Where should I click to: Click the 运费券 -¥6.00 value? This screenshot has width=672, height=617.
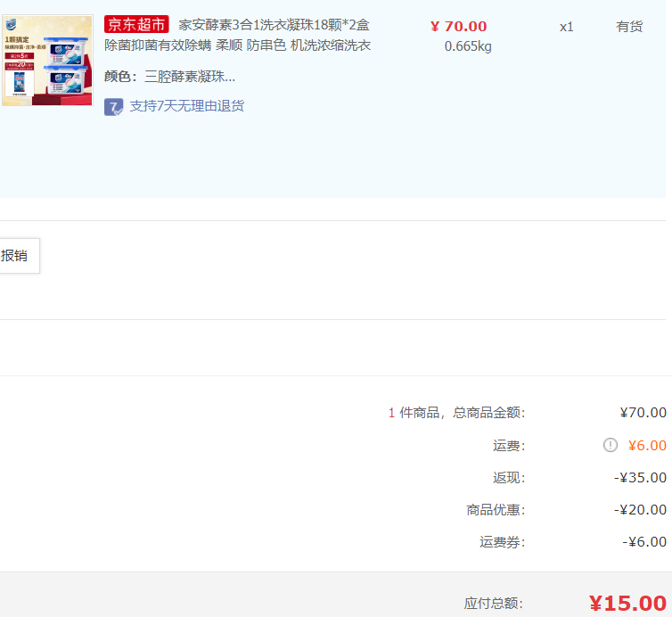(644, 542)
